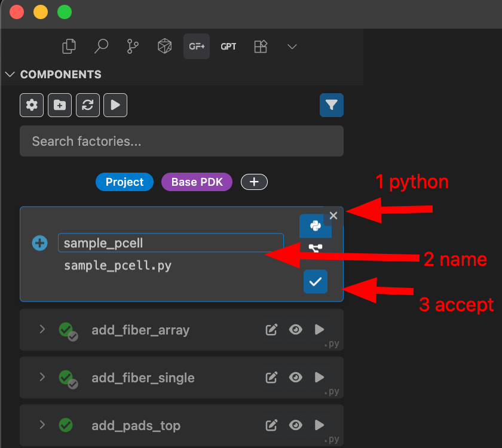Create new folder in Components panel
Viewport: 502px width, 448px height.
59,105
